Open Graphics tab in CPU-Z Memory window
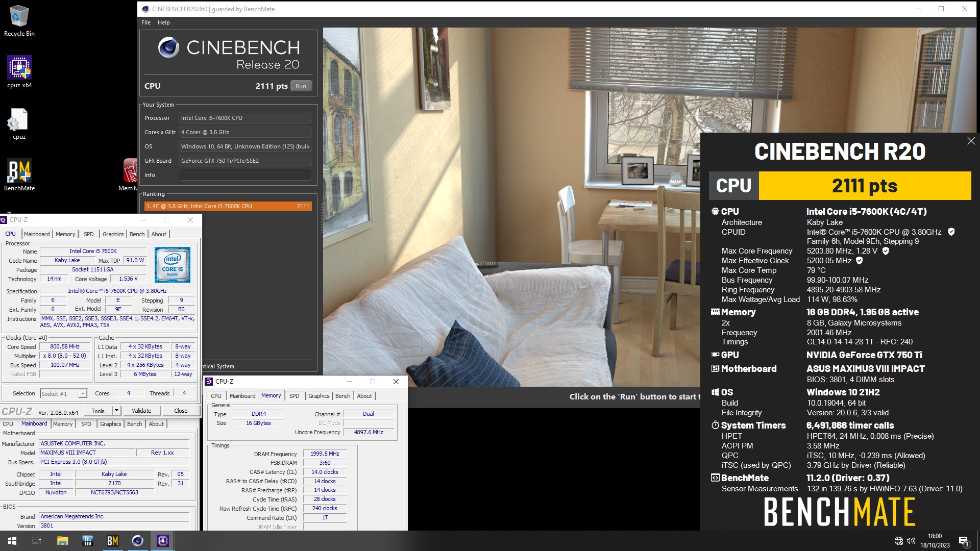 (319, 396)
